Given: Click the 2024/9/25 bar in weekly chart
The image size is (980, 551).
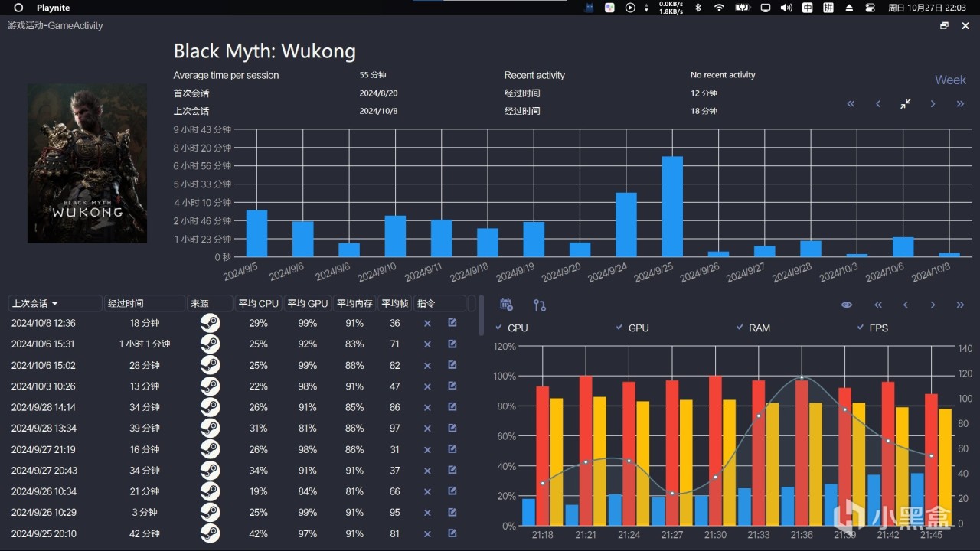Looking at the screenshot, I should [672, 207].
